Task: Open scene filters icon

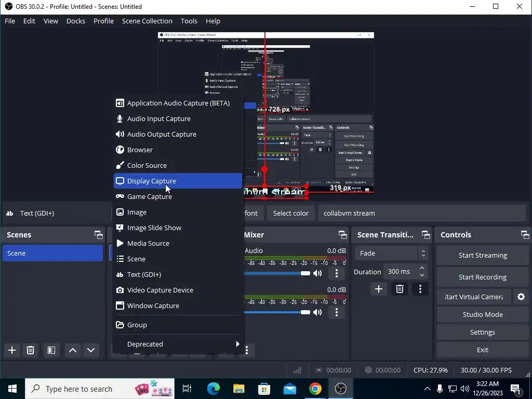Action: [x=51, y=350]
